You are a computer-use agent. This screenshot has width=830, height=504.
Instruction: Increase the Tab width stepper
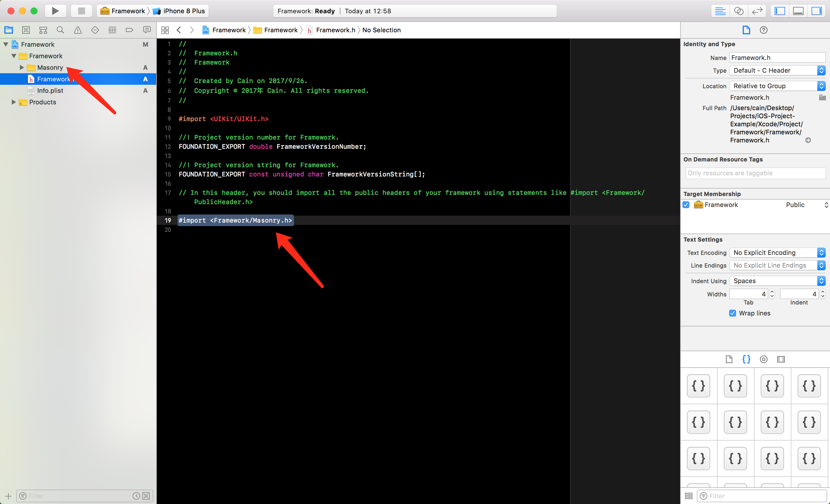click(x=772, y=292)
